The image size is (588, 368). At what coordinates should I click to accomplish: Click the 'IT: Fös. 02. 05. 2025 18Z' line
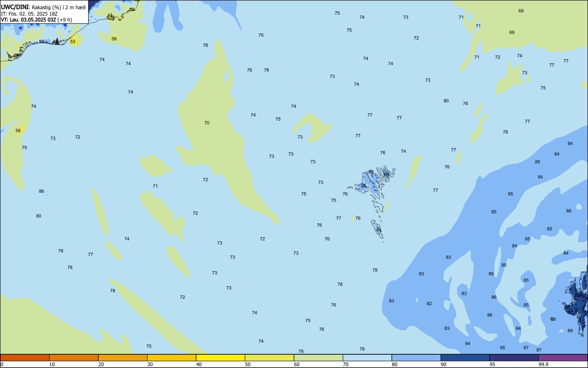[29, 13]
